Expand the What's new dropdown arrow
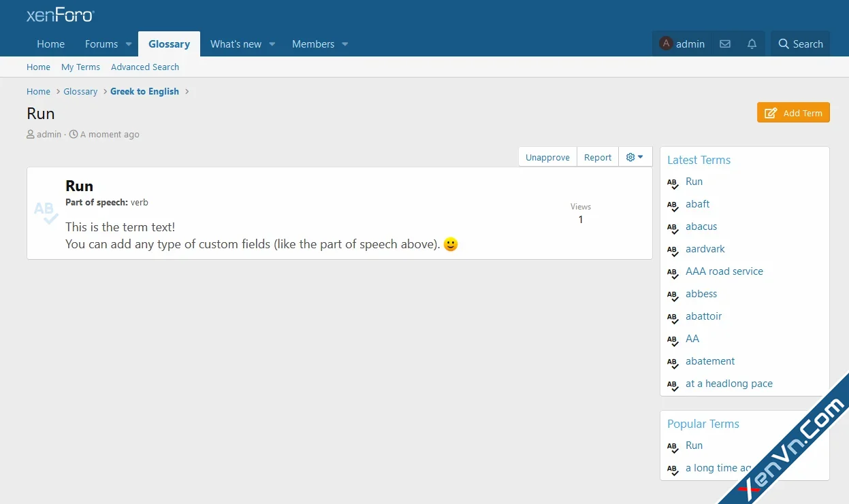 tap(272, 44)
